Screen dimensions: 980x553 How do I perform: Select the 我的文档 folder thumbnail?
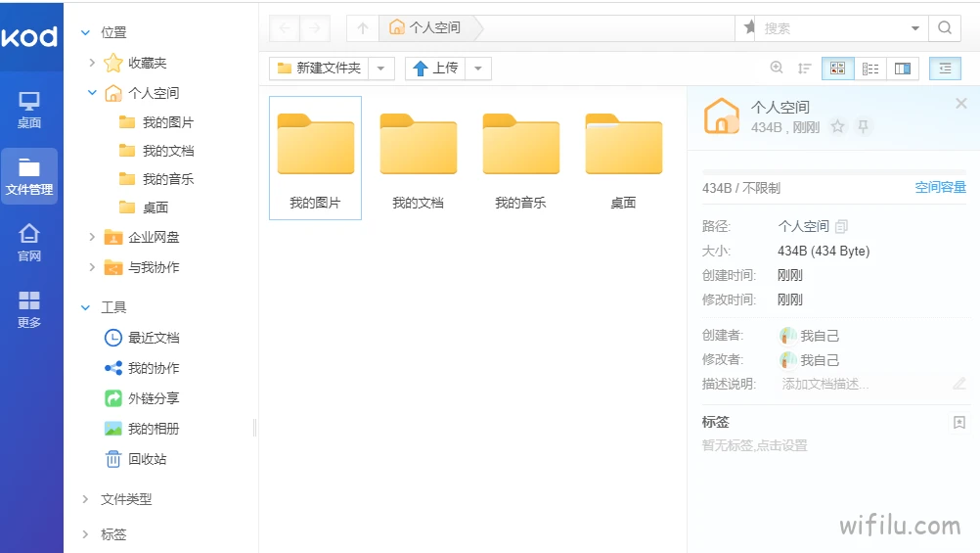coord(419,158)
